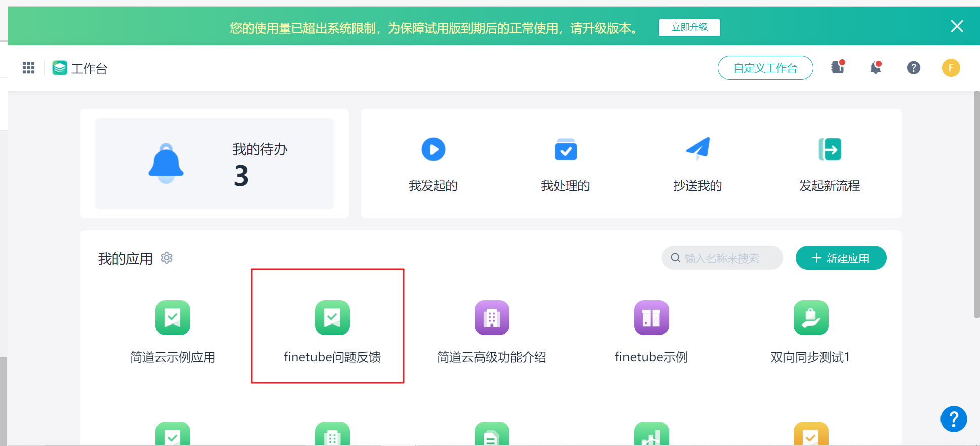Close the upgrade notice banner
The height and width of the screenshot is (446, 980).
pos(957,26)
